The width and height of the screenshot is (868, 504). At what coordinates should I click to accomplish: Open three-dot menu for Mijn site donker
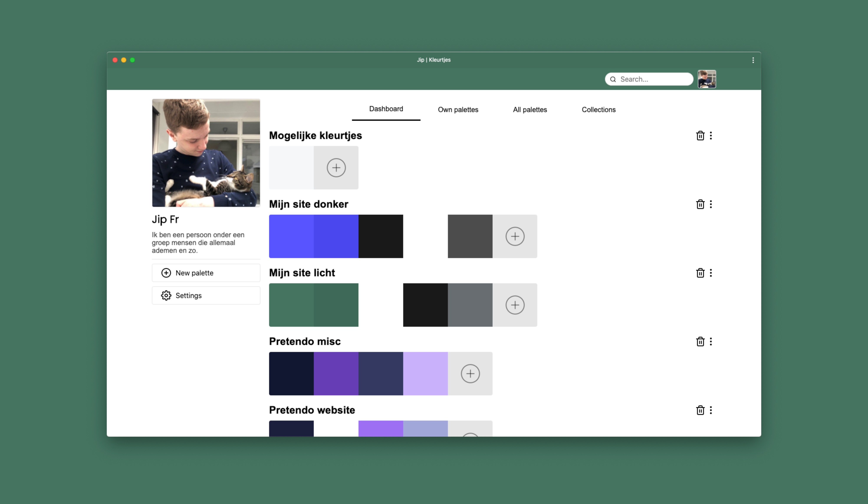point(711,204)
